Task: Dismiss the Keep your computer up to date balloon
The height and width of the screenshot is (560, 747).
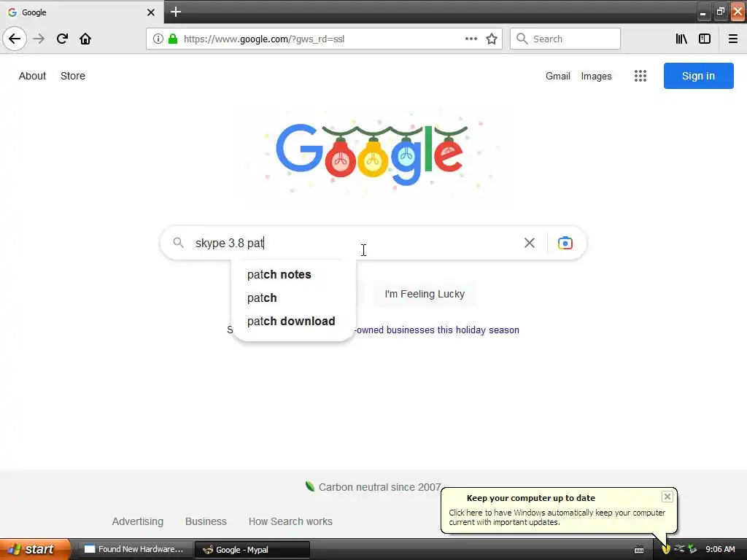Action: point(667,497)
